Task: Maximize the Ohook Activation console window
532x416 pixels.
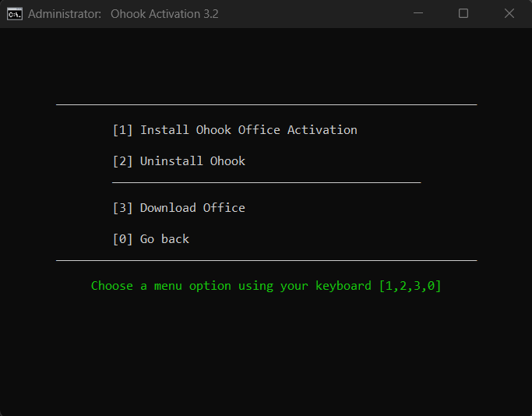Action: [463, 13]
